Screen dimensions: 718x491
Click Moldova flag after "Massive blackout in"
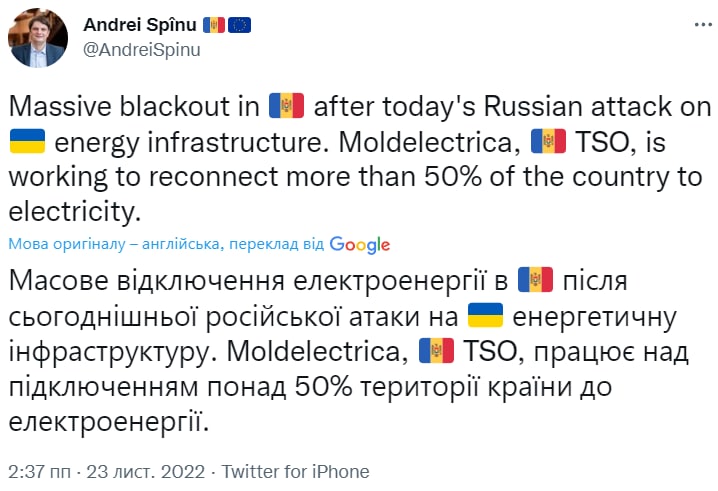286,105
